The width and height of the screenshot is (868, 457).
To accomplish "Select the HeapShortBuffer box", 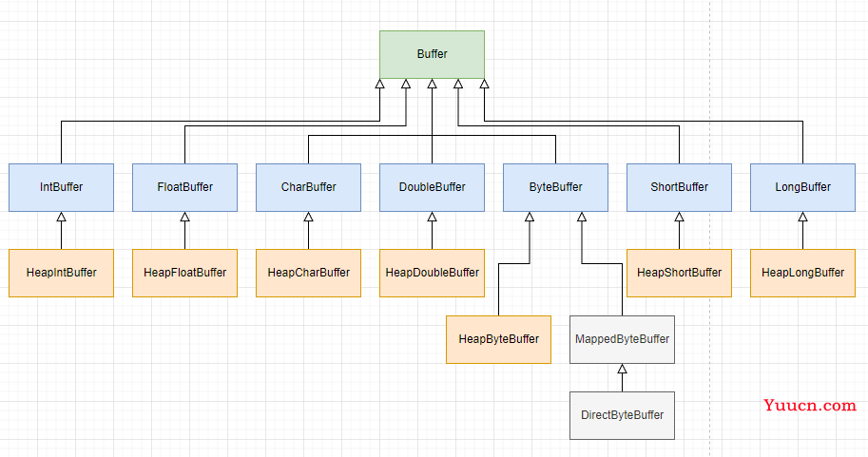I will (x=679, y=273).
